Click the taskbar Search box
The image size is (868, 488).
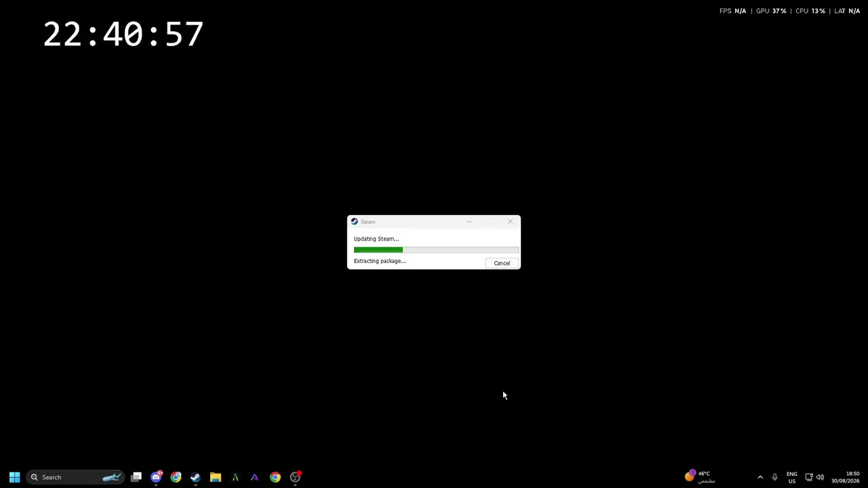click(75, 477)
